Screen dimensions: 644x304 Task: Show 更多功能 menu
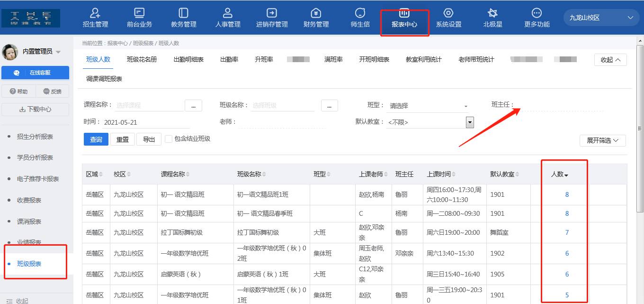[x=537, y=18]
